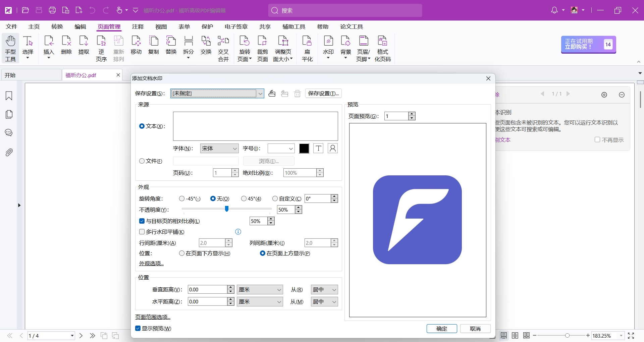Open the horizontal 从 居中 dropdown
This screenshot has height=342, width=644.
click(324, 302)
